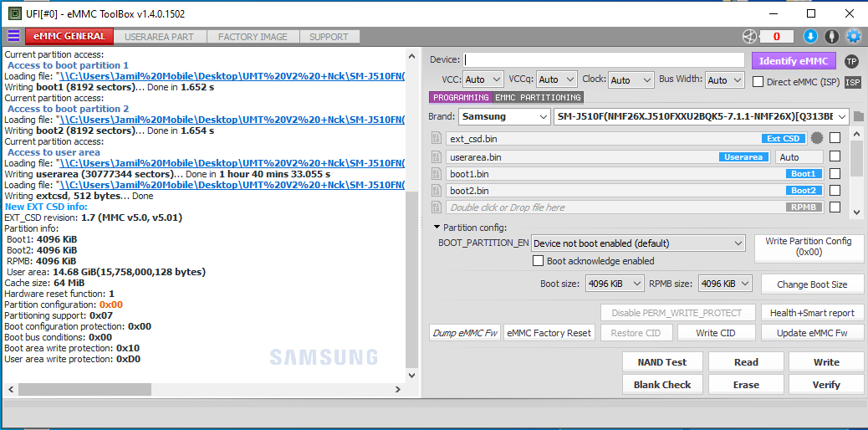Tick the checkbox for ext_csd.bin row
The width and height of the screenshot is (868, 430).
pyautogui.click(x=835, y=137)
